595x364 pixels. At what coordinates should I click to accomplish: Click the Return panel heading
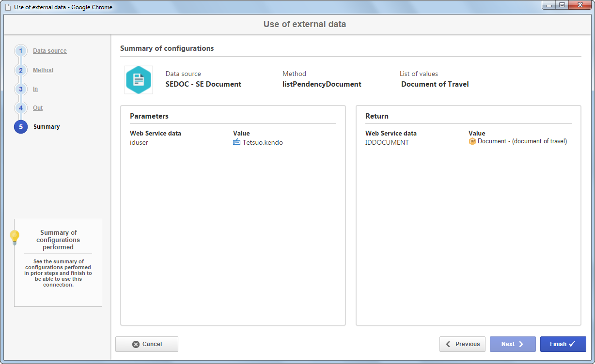coord(377,116)
